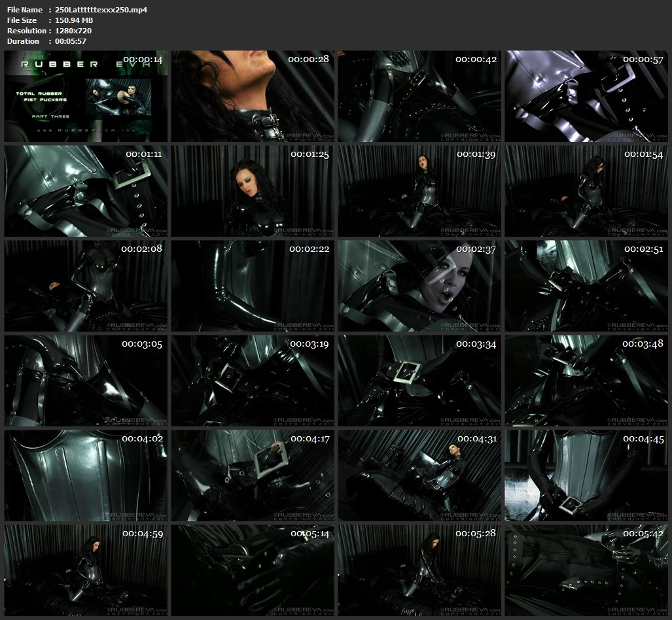Open the frame marked 00:00:57
This screenshot has height=620, width=672.
(x=586, y=96)
